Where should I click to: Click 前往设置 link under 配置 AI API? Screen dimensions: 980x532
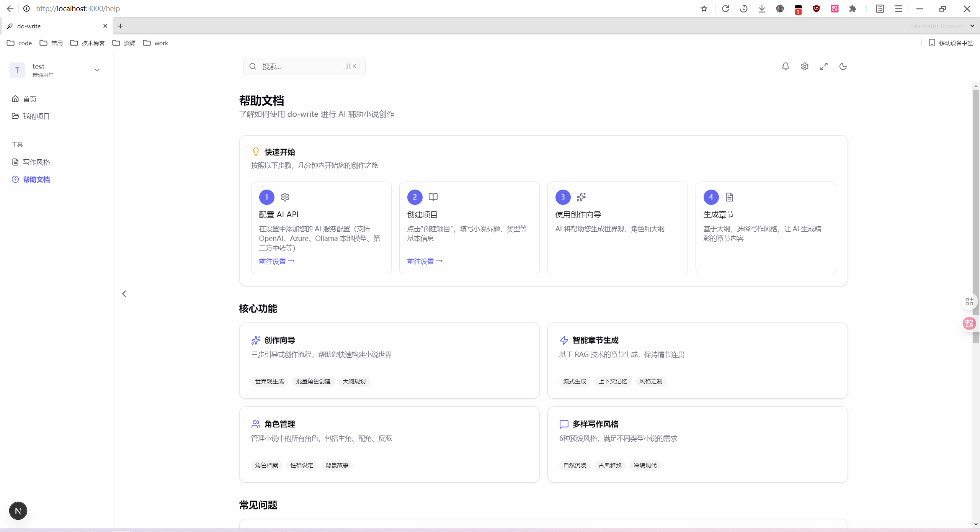click(276, 261)
